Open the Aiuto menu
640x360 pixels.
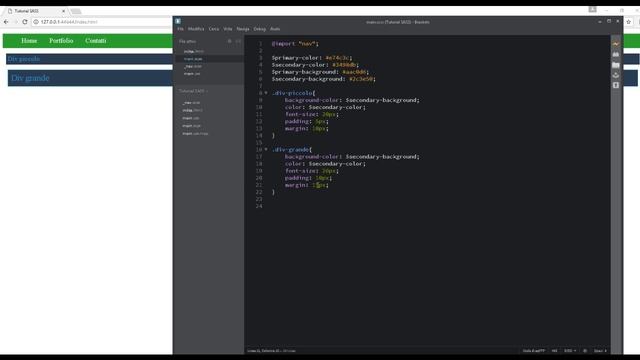coord(275,29)
